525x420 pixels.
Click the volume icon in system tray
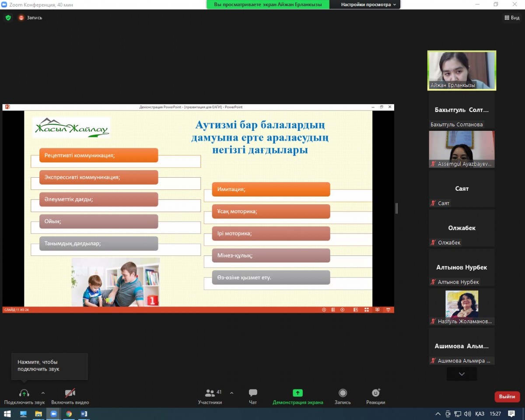[x=467, y=414]
